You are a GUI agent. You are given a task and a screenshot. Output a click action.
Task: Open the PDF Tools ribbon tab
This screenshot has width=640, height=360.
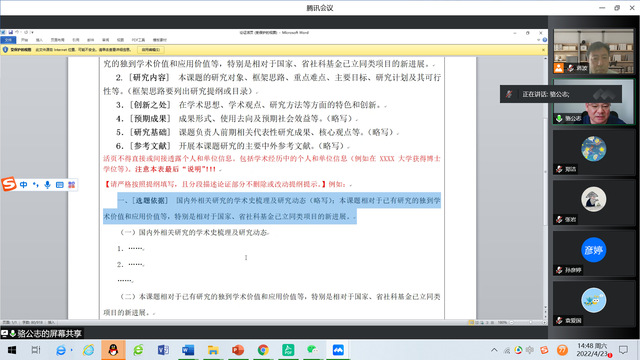pos(138,40)
